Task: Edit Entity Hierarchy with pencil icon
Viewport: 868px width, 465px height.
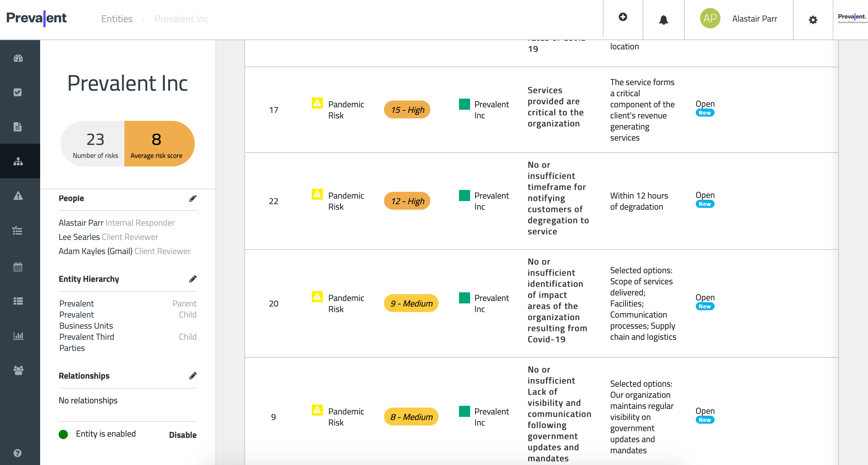Action: [193, 279]
